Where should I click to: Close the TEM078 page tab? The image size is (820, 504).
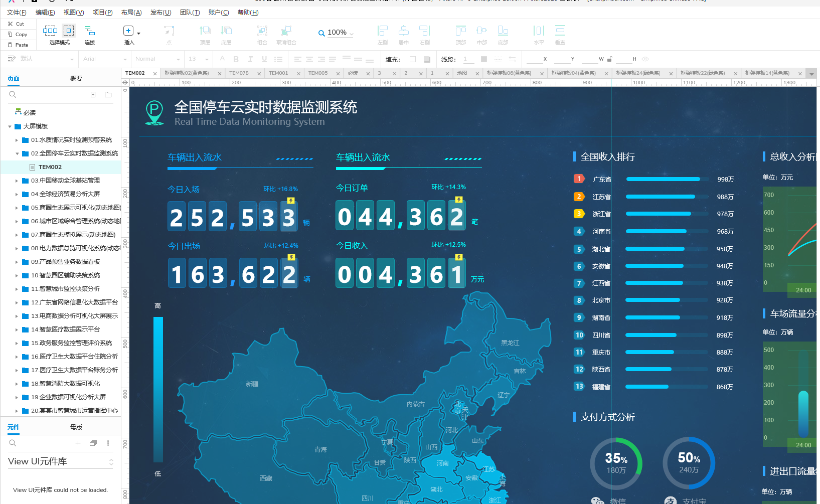[x=259, y=74]
